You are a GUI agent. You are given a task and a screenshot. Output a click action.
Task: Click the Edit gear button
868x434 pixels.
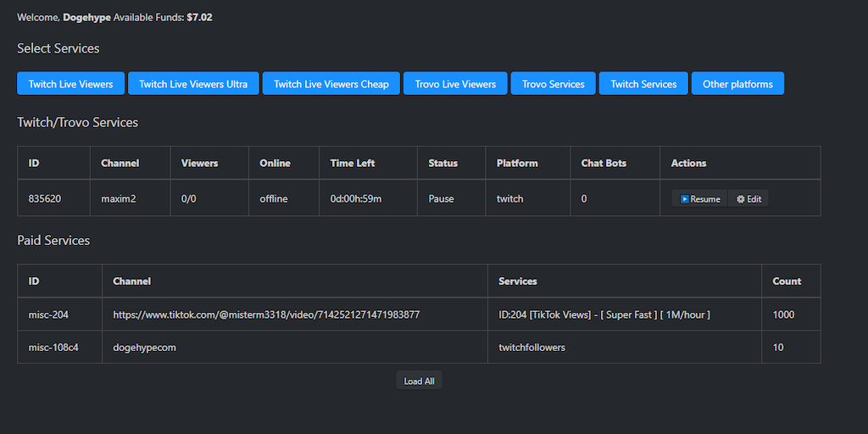[x=748, y=199]
